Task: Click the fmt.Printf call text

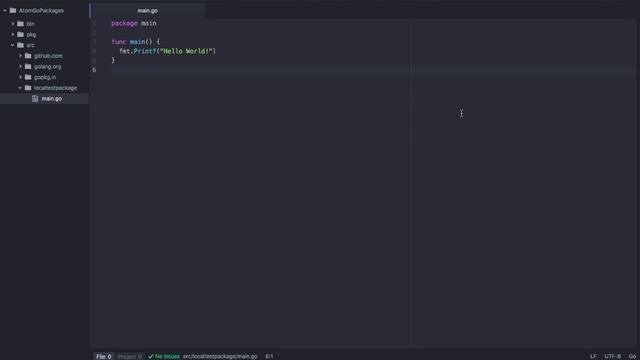Action: pyautogui.click(x=138, y=51)
